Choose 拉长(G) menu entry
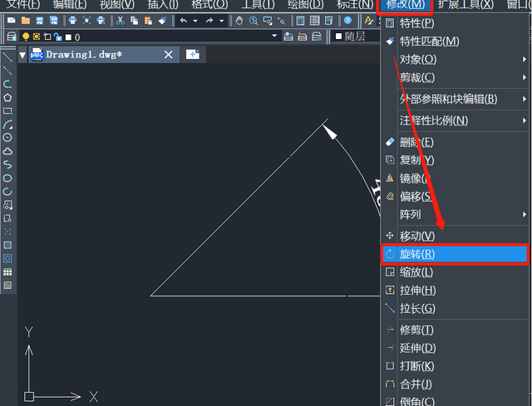The width and height of the screenshot is (532, 406). [x=455, y=308]
